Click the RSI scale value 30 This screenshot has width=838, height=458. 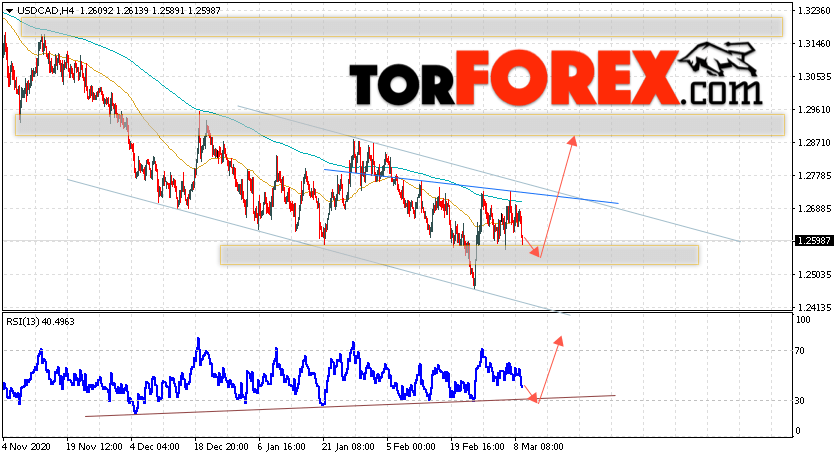click(x=800, y=400)
